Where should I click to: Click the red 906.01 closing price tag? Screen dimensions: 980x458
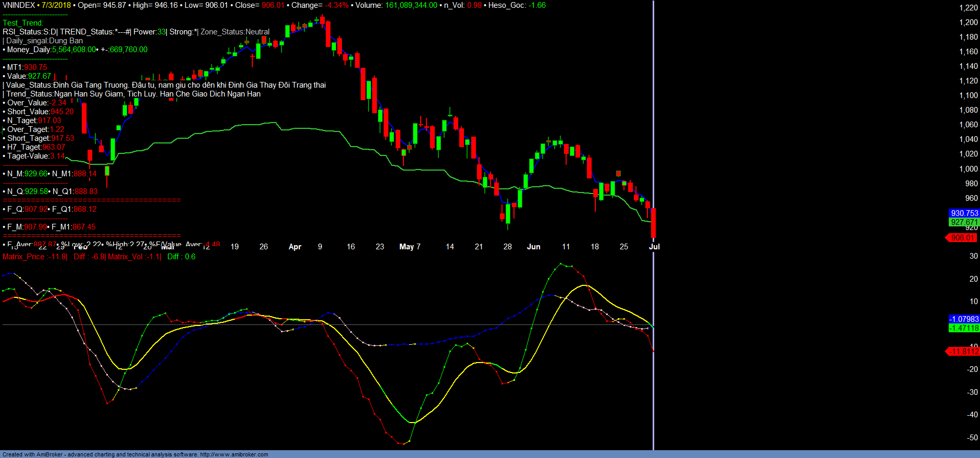962,238
